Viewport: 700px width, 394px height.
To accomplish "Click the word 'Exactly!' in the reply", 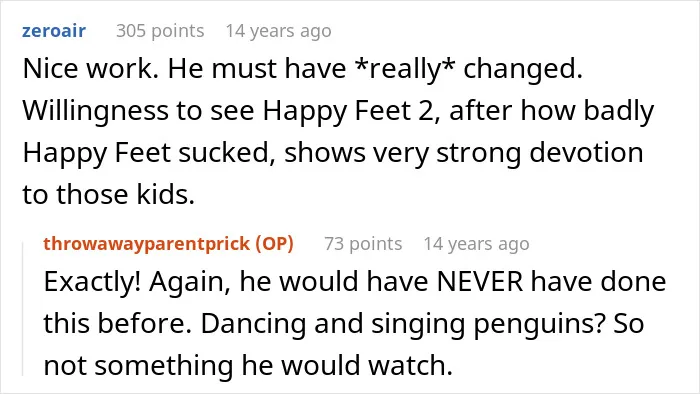I will (x=92, y=282).
